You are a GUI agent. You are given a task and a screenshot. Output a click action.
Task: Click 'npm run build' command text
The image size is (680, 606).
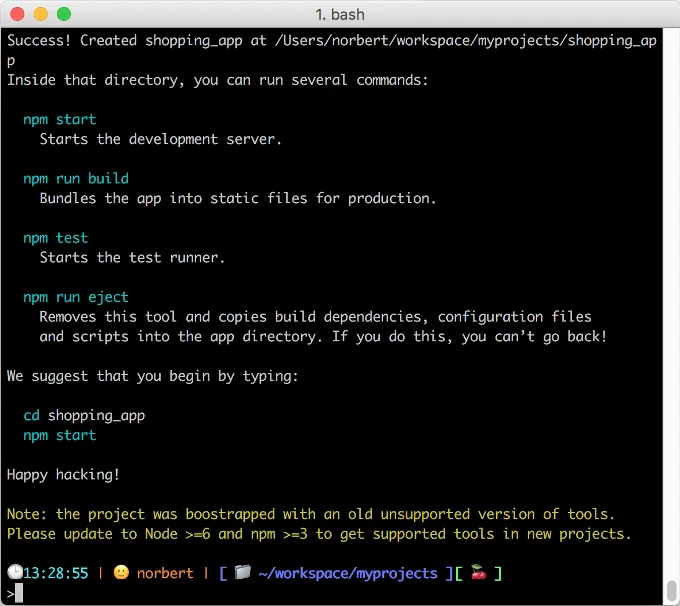(x=76, y=179)
